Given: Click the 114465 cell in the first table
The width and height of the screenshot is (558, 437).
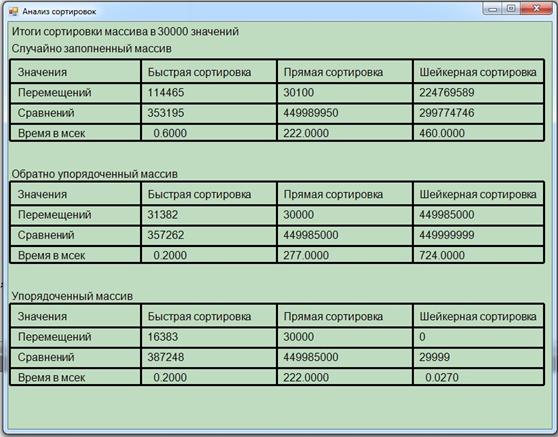Looking at the screenshot, I should [209, 93].
